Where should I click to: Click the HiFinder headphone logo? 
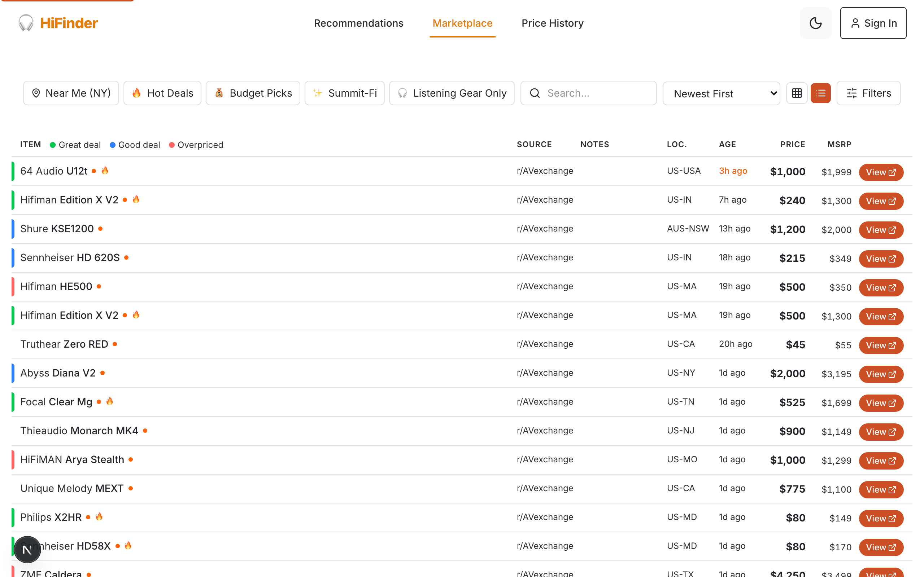tap(26, 23)
